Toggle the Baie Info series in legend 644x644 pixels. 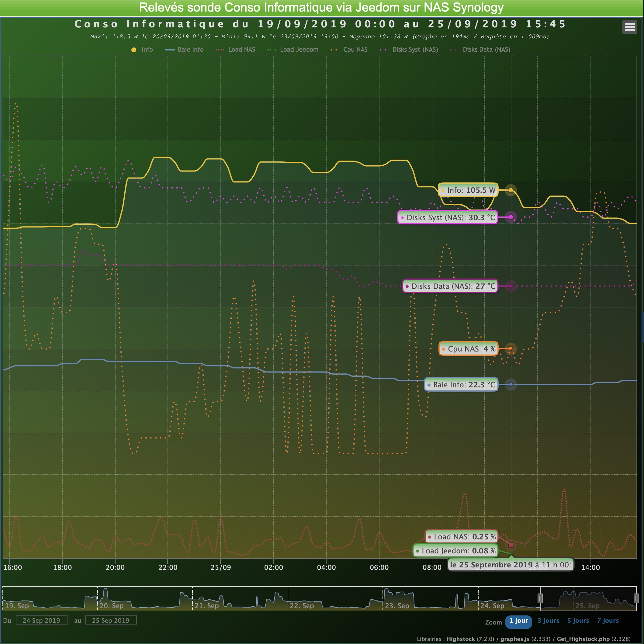184,50
